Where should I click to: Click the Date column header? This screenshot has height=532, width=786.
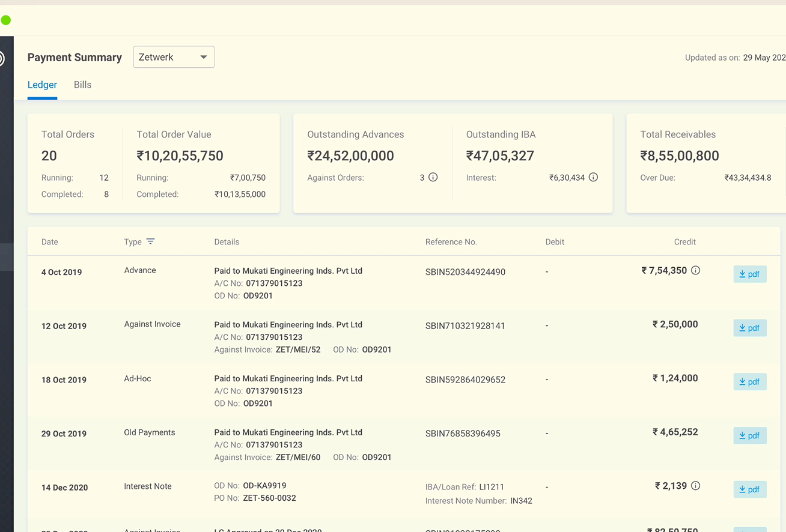(50, 242)
